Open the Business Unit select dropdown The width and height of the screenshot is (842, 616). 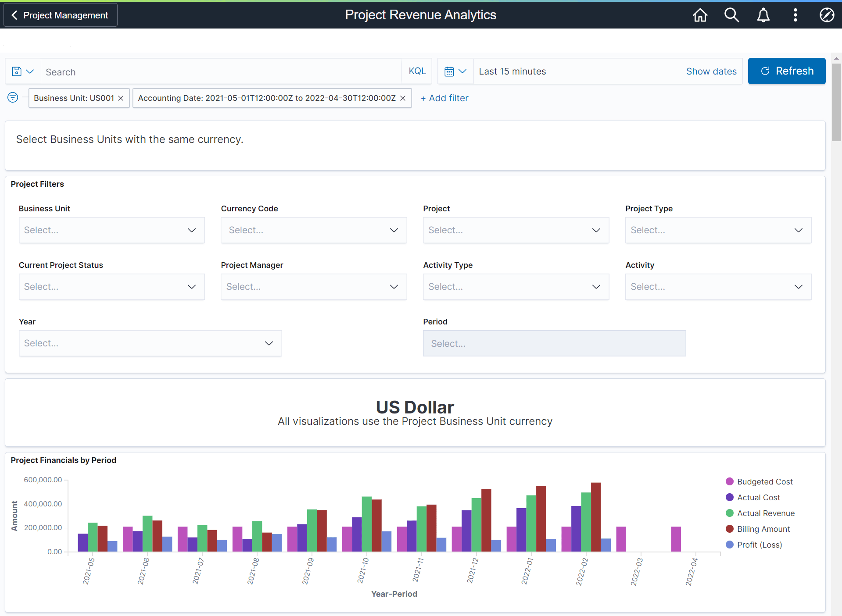point(111,230)
